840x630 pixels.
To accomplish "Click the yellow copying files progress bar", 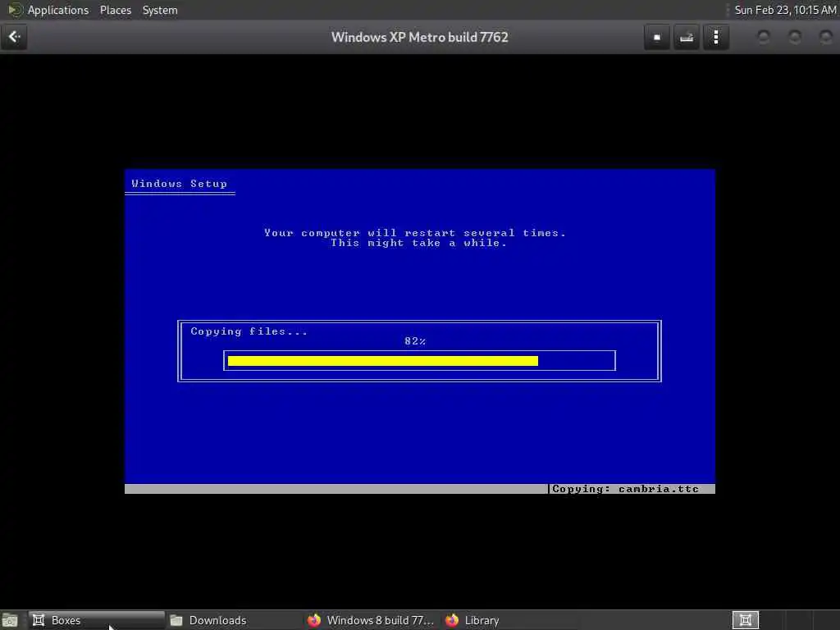I will [x=382, y=361].
